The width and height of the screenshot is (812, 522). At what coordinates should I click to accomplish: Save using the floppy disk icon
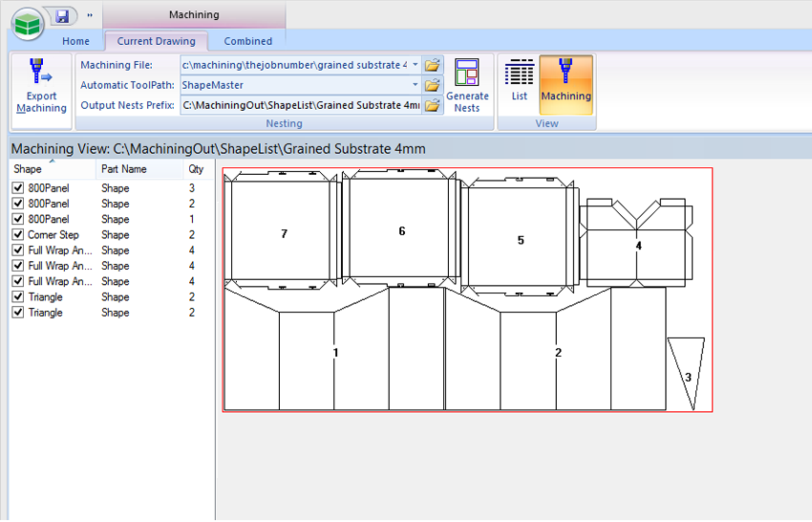tap(62, 16)
